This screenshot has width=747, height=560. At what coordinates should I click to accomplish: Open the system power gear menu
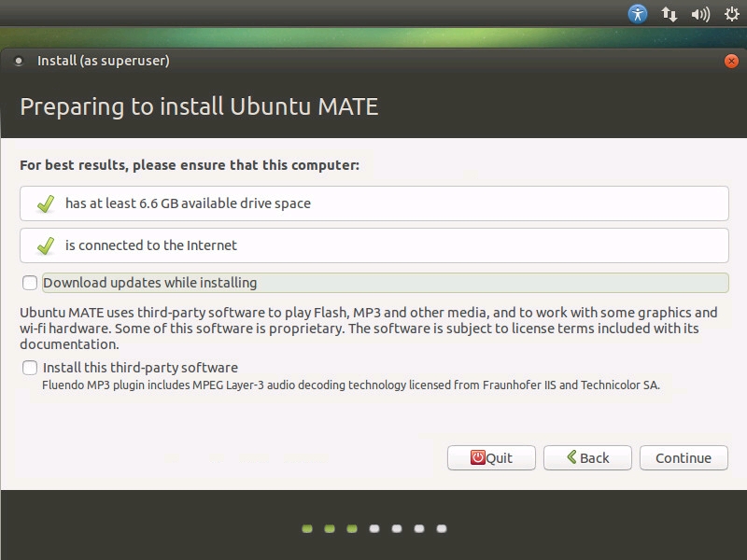tap(732, 14)
